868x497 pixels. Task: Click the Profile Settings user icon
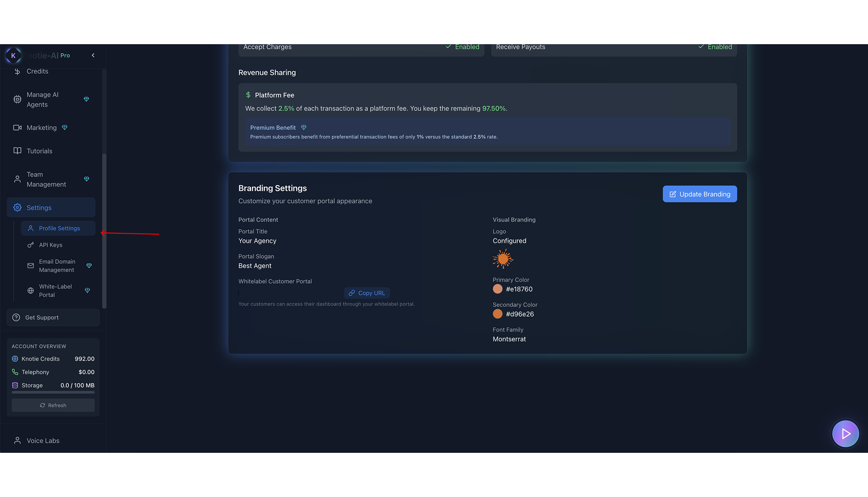(x=31, y=228)
